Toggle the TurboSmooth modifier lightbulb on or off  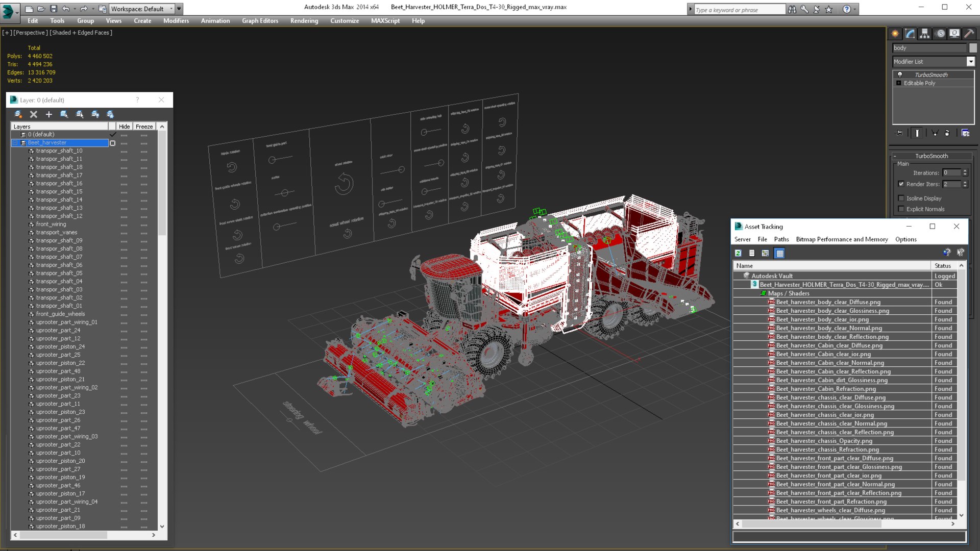tap(900, 75)
